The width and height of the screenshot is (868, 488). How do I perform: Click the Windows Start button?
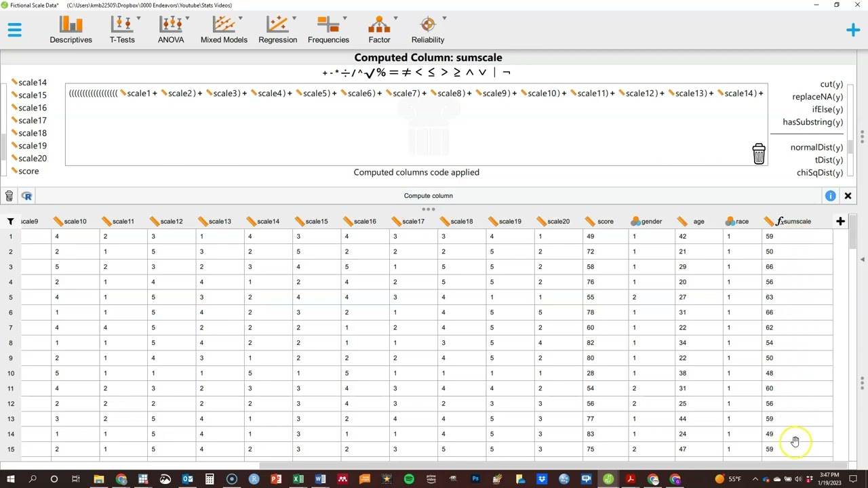pos(11,479)
